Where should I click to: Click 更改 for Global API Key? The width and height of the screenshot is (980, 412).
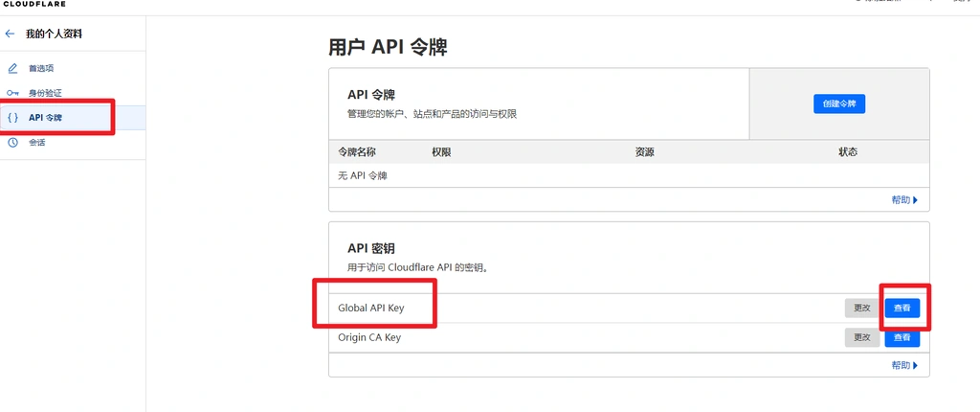(862, 309)
